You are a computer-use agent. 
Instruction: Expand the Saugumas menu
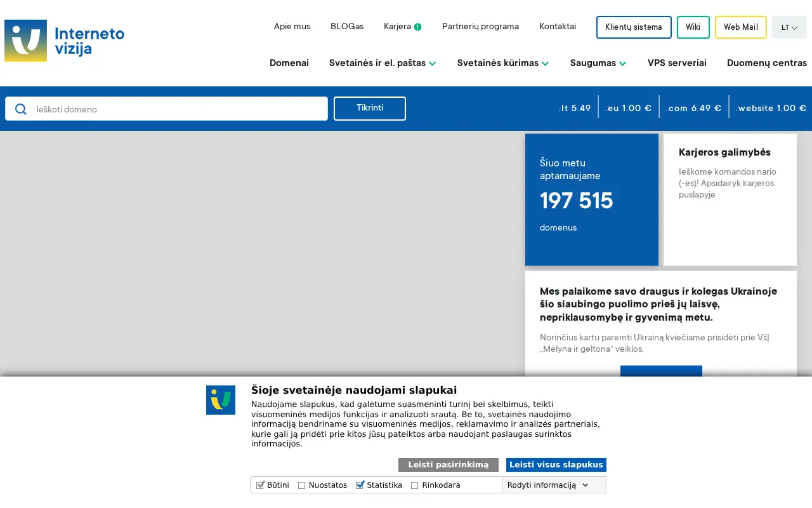598,63
